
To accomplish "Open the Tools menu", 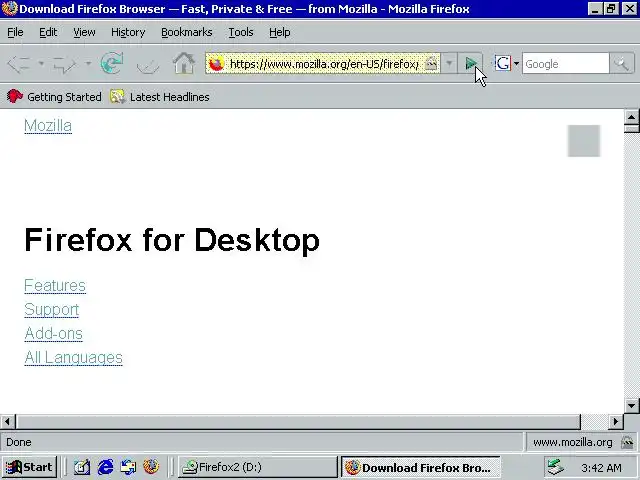I will tap(240, 32).
